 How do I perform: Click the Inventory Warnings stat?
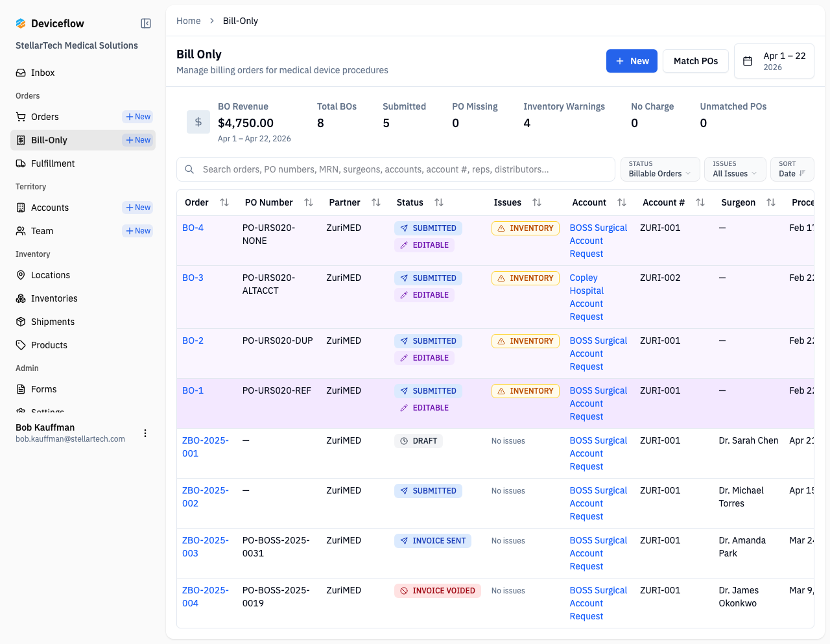point(564,115)
